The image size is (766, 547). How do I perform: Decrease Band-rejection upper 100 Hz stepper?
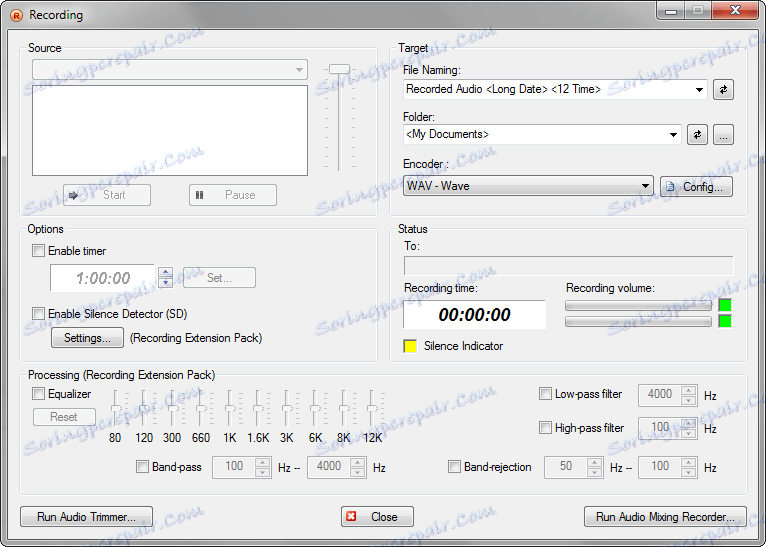coord(688,472)
